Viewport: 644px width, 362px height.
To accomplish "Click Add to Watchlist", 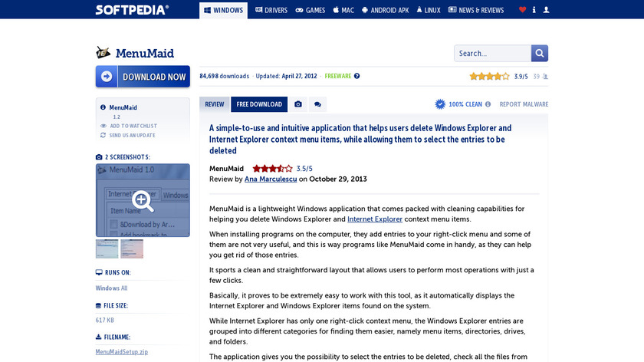I will coord(133,126).
